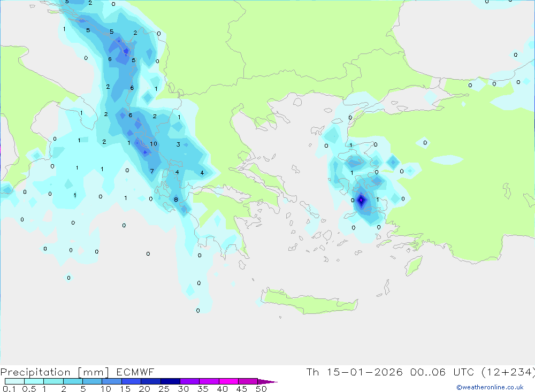
Task: Pick the 15–20 mm legend color swatch
Action: click(x=131, y=381)
